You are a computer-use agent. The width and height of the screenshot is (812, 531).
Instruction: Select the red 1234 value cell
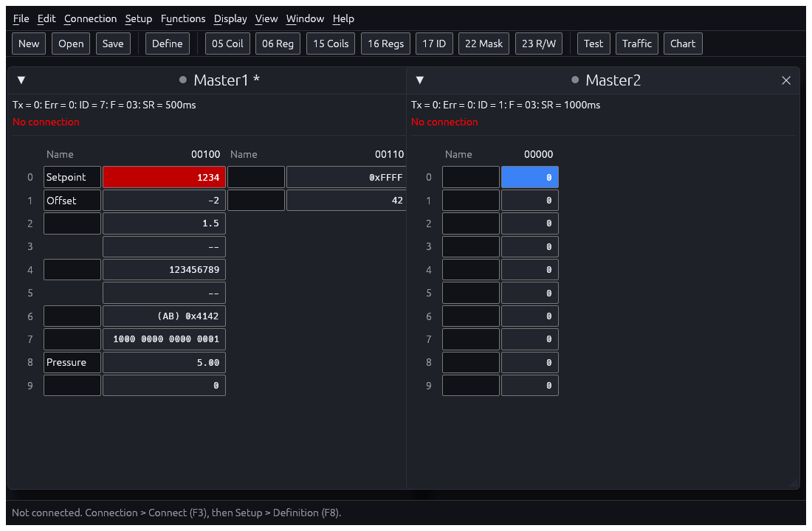pos(164,177)
